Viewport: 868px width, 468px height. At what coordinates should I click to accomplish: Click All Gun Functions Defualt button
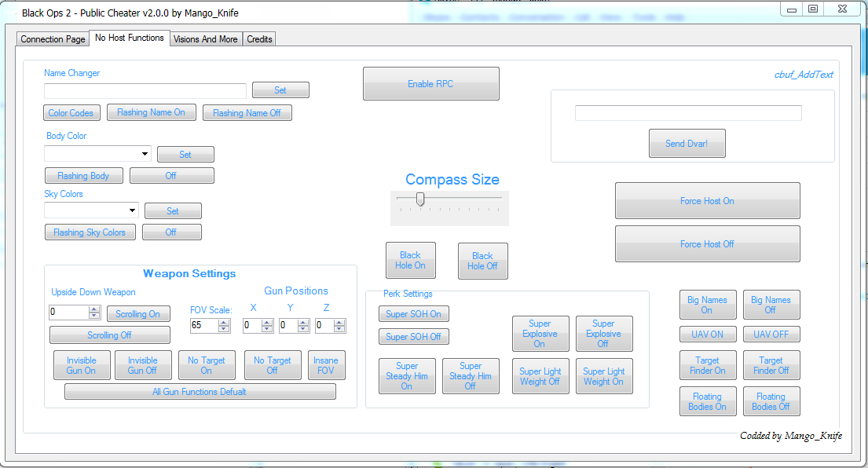coord(200,392)
